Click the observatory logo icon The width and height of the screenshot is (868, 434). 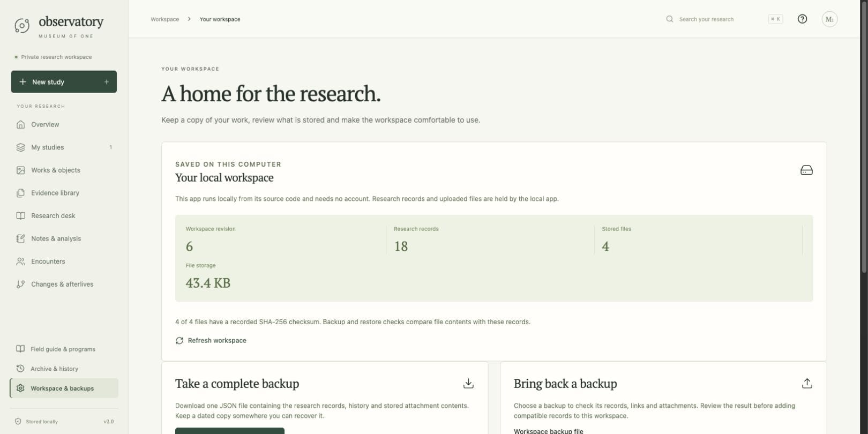coord(22,26)
